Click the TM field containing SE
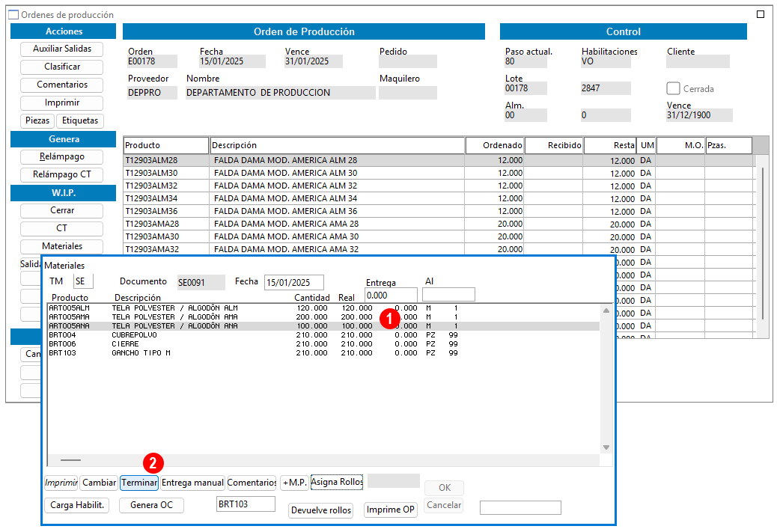Viewport: 777px width, 532px height. [83, 282]
